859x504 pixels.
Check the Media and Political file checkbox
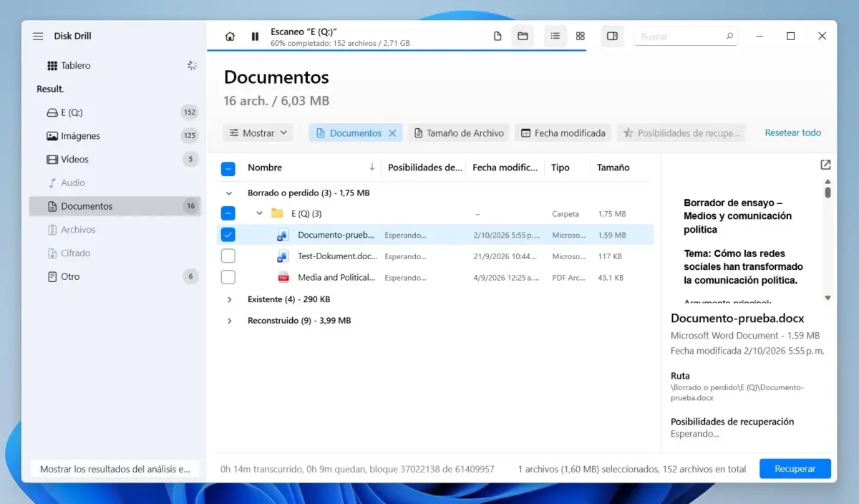click(228, 278)
